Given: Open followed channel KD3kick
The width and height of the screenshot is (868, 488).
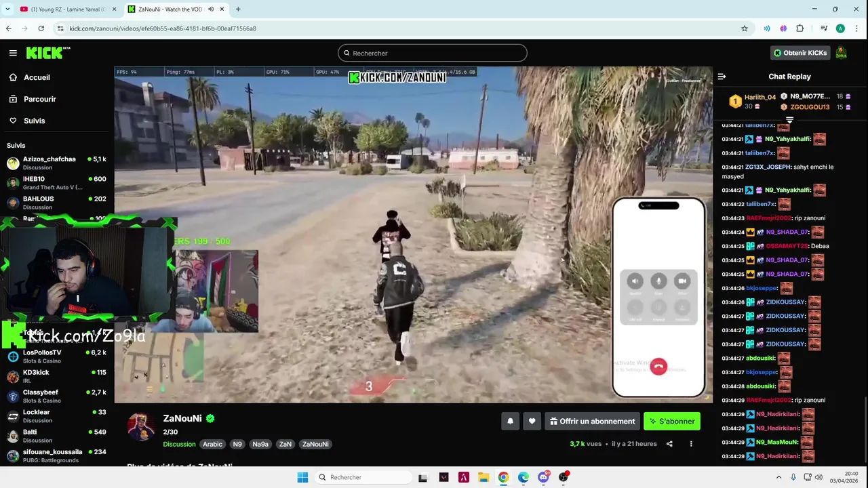Looking at the screenshot, I should (57, 375).
